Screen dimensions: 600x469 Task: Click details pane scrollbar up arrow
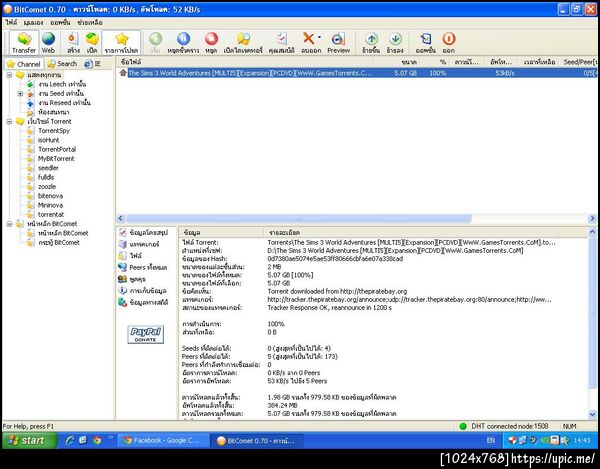pyautogui.click(x=592, y=232)
